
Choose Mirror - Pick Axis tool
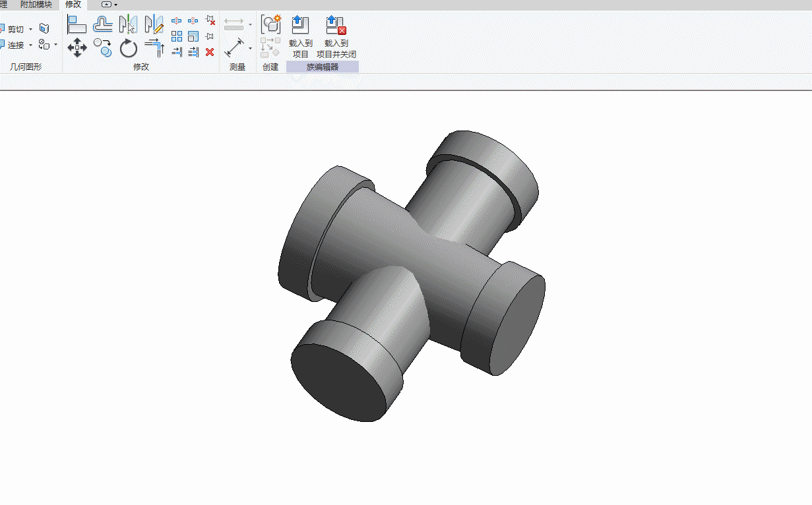point(128,25)
